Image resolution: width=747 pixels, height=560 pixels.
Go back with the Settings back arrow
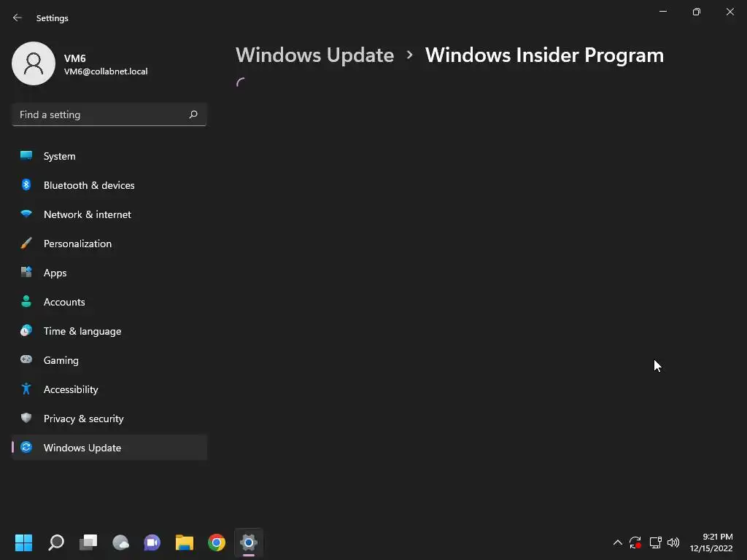(18, 17)
